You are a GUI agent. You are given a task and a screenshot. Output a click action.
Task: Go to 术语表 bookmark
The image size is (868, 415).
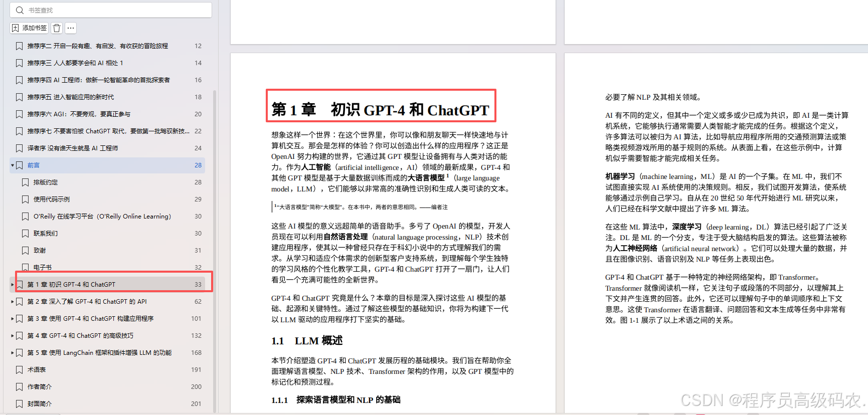point(36,370)
